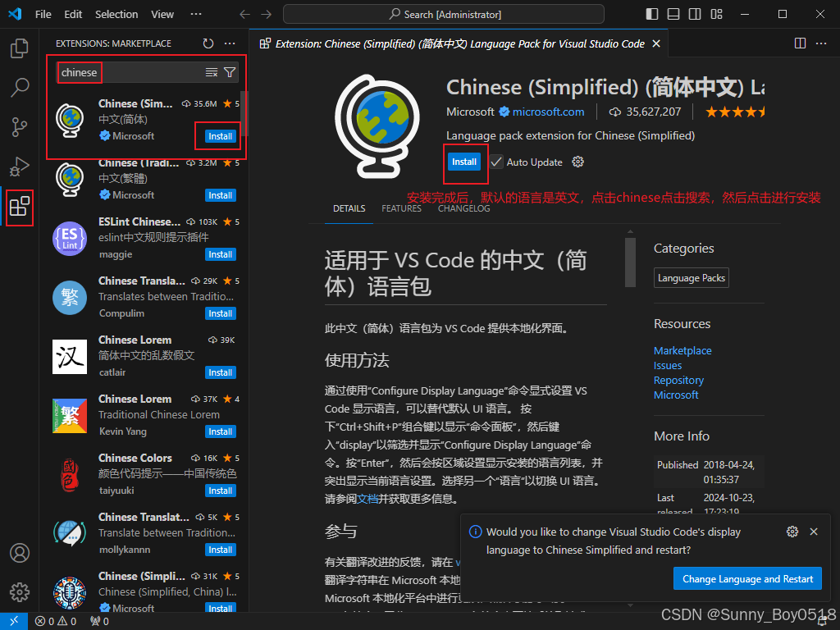Install the ESLint Chinese extension
This screenshot has width=840, height=630.
pos(220,254)
